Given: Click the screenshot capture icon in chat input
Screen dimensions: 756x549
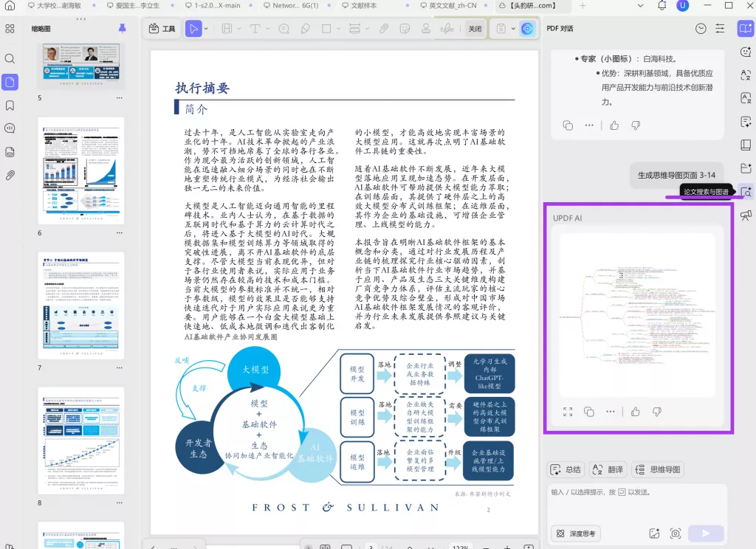Looking at the screenshot, I should pyautogui.click(x=675, y=533).
